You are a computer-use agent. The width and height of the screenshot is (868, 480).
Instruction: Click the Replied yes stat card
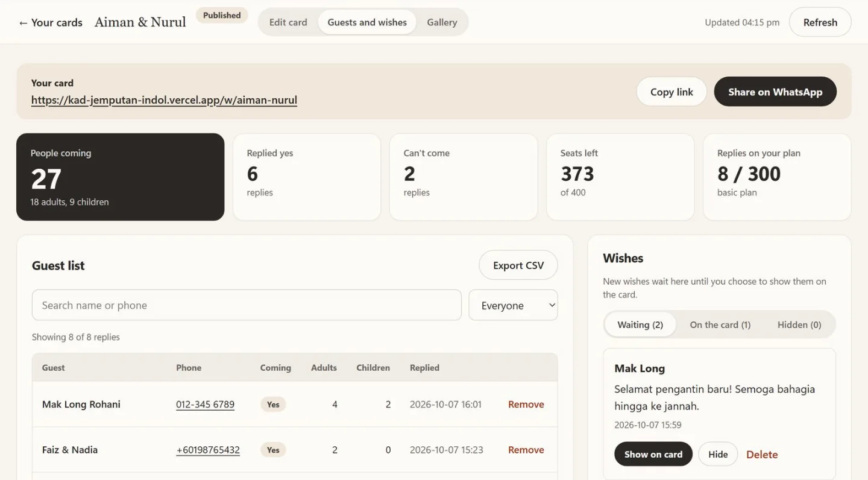pos(307,177)
